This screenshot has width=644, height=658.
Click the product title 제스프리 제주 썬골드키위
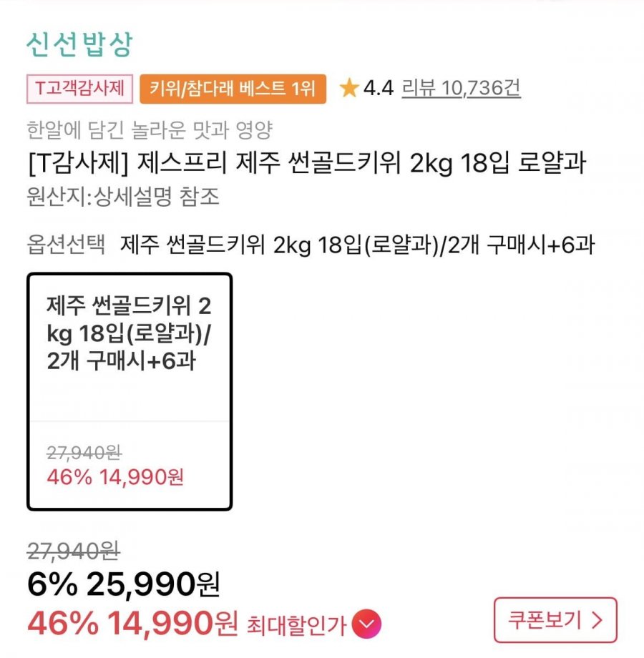(x=306, y=163)
